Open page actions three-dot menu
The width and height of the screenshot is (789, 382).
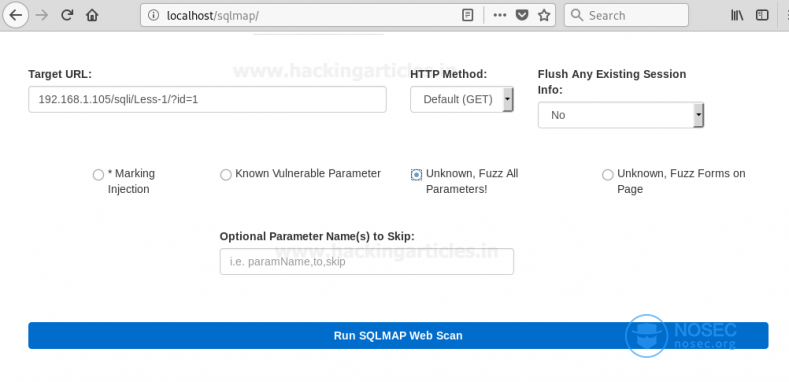click(x=500, y=15)
